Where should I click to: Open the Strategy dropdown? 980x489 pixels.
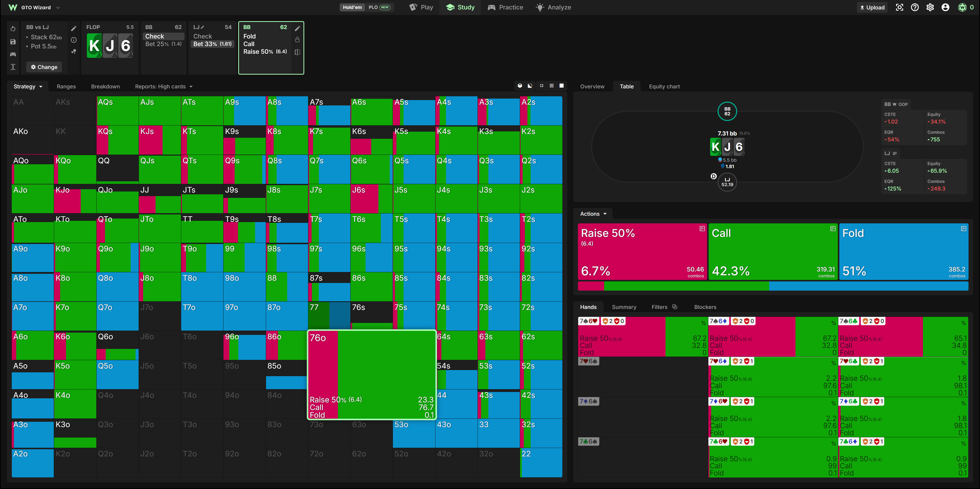28,86
